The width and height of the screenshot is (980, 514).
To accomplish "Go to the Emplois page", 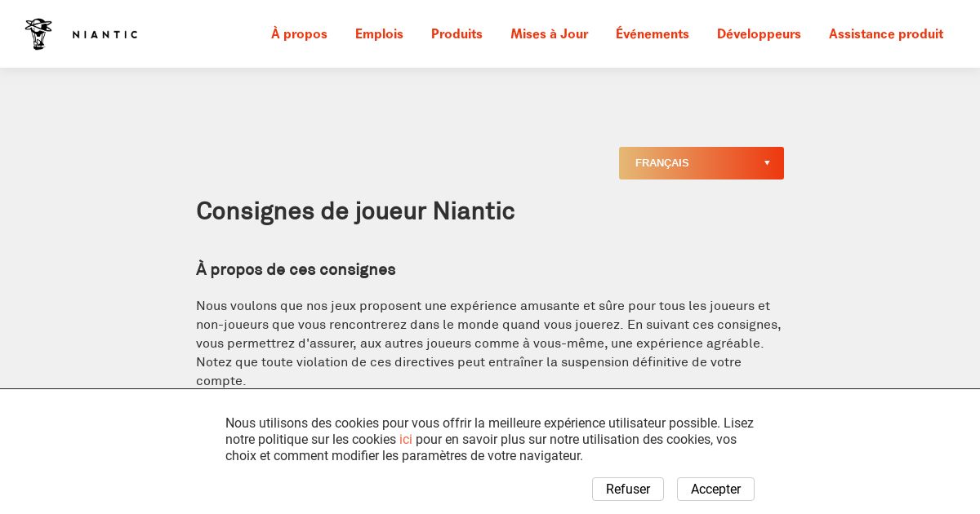I will pyautogui.click(x=379, y=33).
